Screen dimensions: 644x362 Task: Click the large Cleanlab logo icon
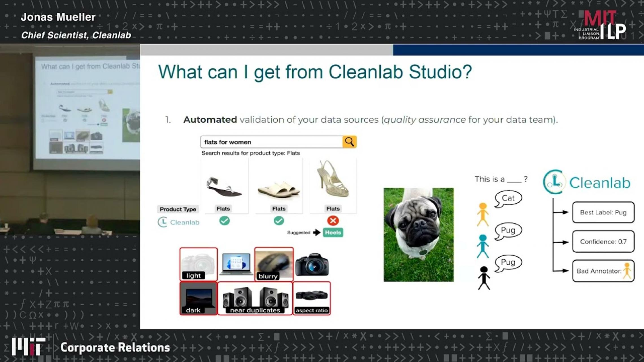554,182
